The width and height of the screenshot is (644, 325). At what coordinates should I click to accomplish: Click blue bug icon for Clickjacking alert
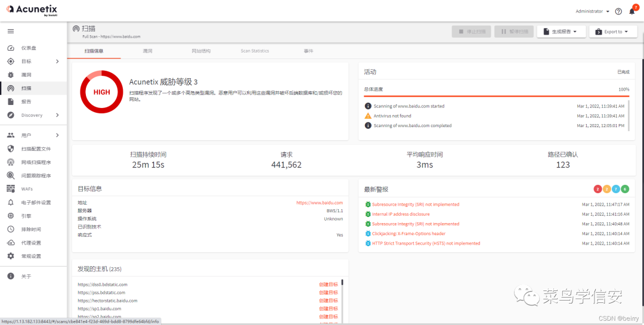click(367, 233)
